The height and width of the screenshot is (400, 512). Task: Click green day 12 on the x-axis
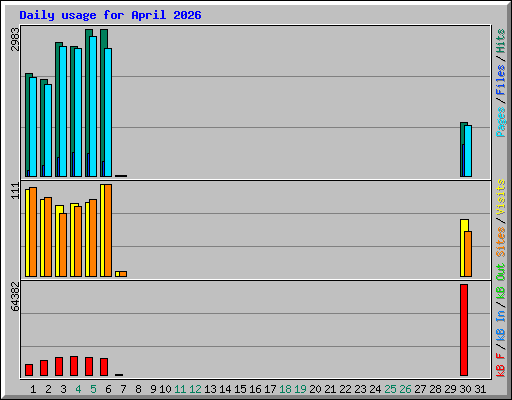(x=195, y=389)
